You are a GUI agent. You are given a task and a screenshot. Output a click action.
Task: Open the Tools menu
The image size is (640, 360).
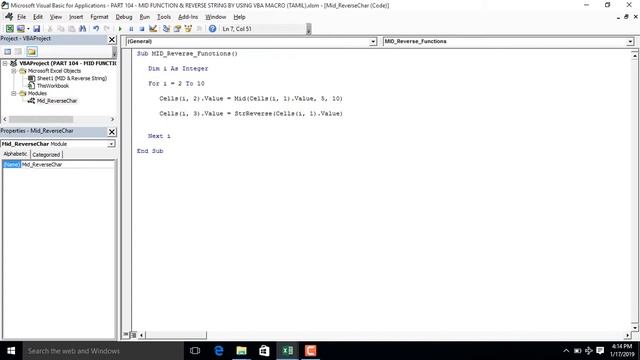(x=164, y=17)
